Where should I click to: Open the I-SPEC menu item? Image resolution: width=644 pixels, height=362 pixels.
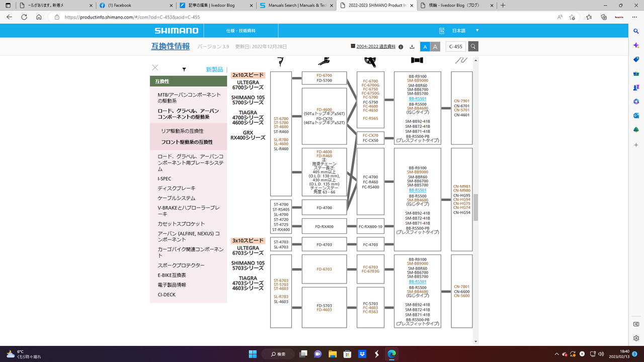pos(165,178)
